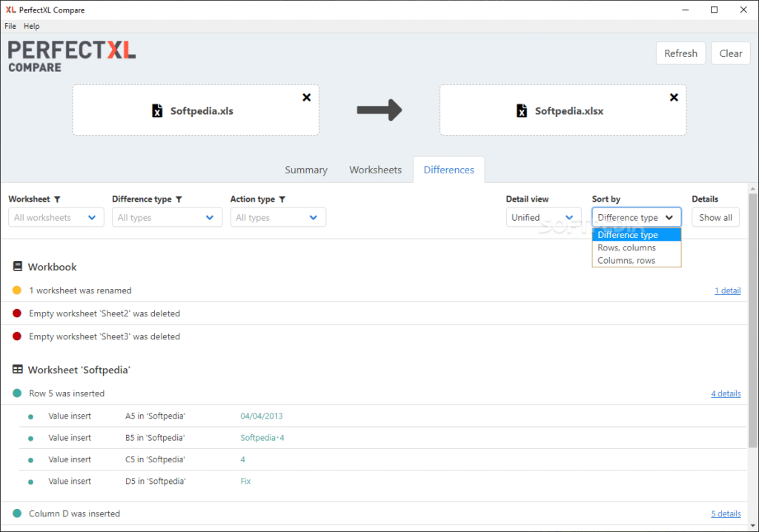Click the Refresh button
This screenshot has width=759, height=532.
[x=680, y=53]
